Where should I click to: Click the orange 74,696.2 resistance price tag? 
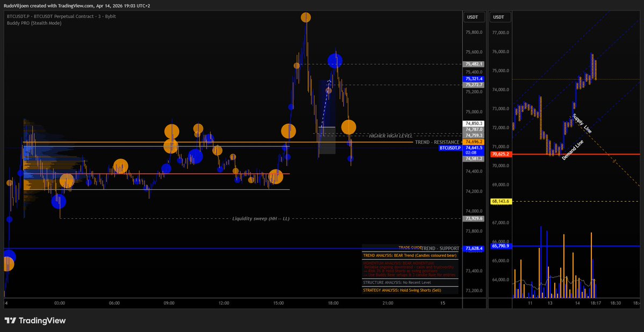point(474,142)
